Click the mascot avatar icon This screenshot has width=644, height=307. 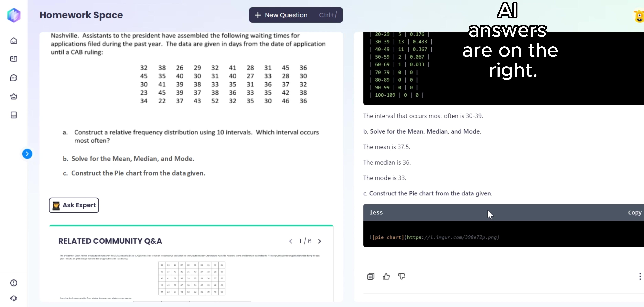(639, 16)
